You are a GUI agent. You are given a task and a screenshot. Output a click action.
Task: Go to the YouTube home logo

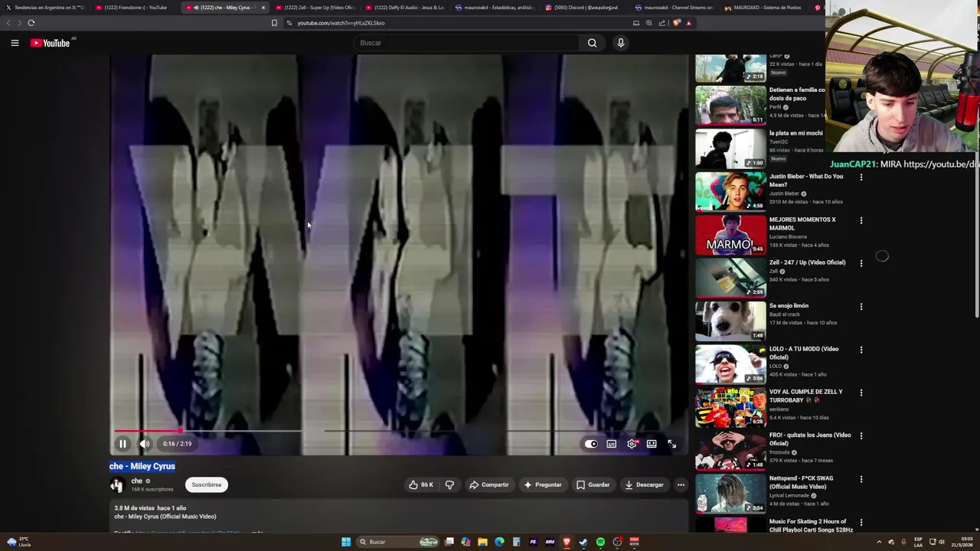click(x=51, y=43)
